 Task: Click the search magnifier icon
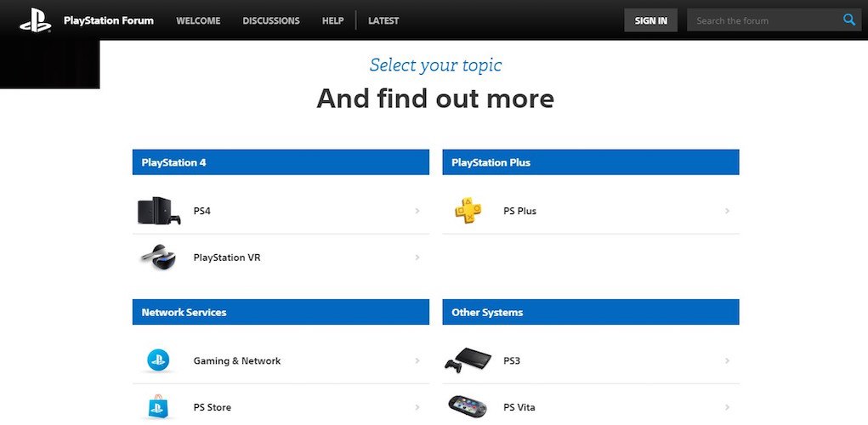coord(849,20)
